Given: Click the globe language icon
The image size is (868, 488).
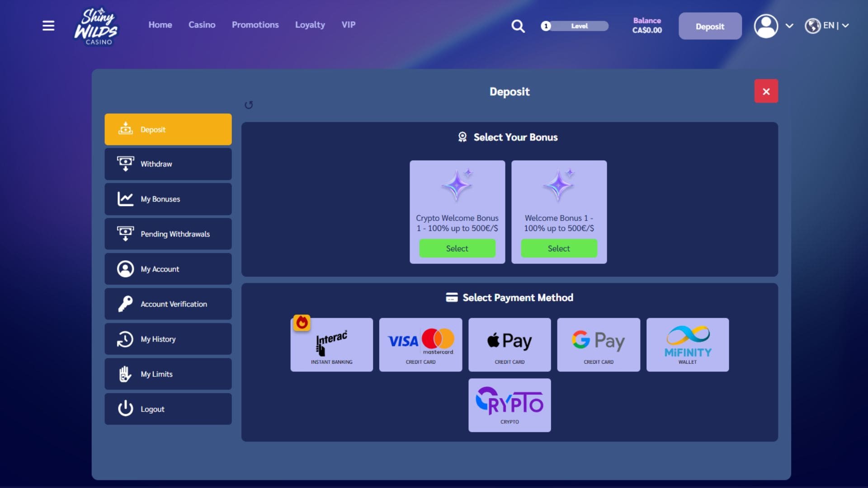Looking at the screenshot, I should pyautogui.click(x=812, y=26).
